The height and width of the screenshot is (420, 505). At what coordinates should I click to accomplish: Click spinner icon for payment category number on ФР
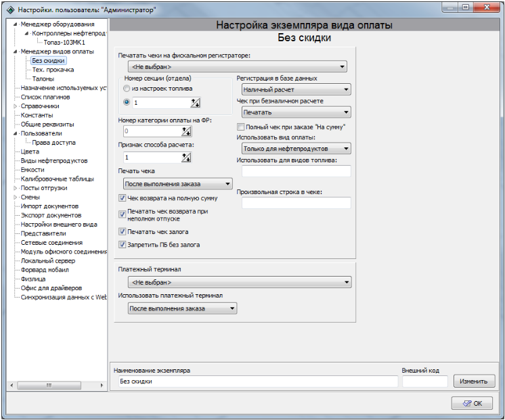186,131
